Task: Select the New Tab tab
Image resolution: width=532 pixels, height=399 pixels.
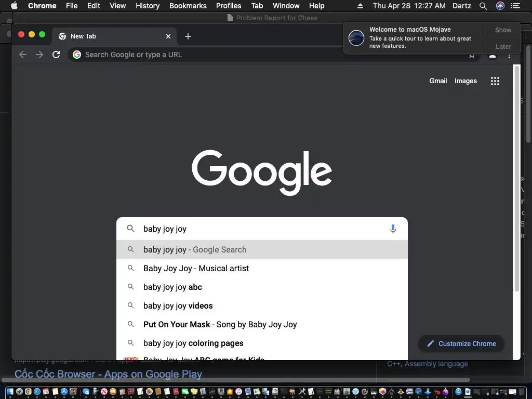Action: (114, 36)
